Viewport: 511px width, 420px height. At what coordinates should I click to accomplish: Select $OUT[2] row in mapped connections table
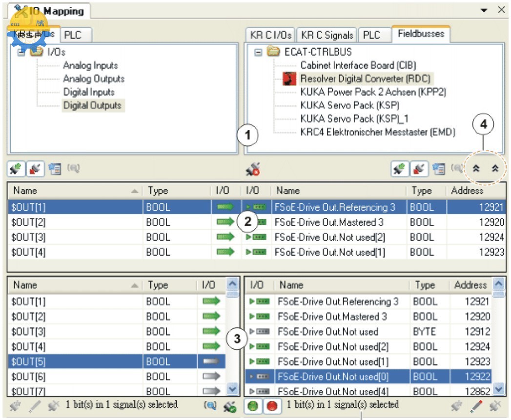pos(257,222)
